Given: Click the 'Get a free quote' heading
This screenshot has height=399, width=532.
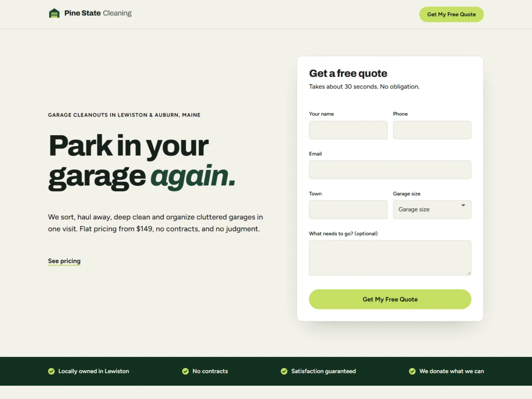Looking at the screenshot, I should [x=348, y=74].
